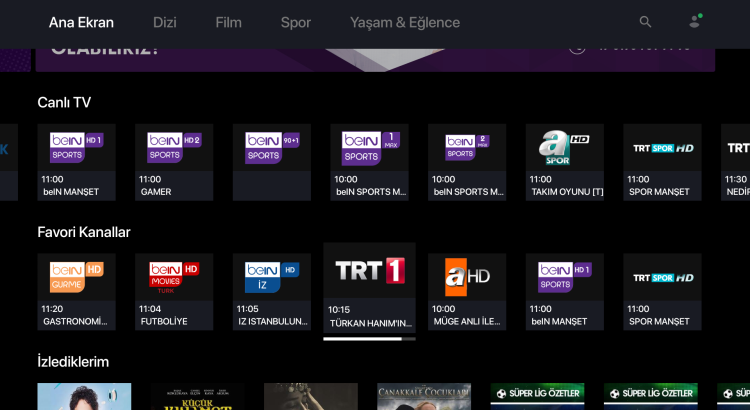The image size is (750, 410).
Task: Open the a HD (ATV) channel
Action: (x=467, y=292)
